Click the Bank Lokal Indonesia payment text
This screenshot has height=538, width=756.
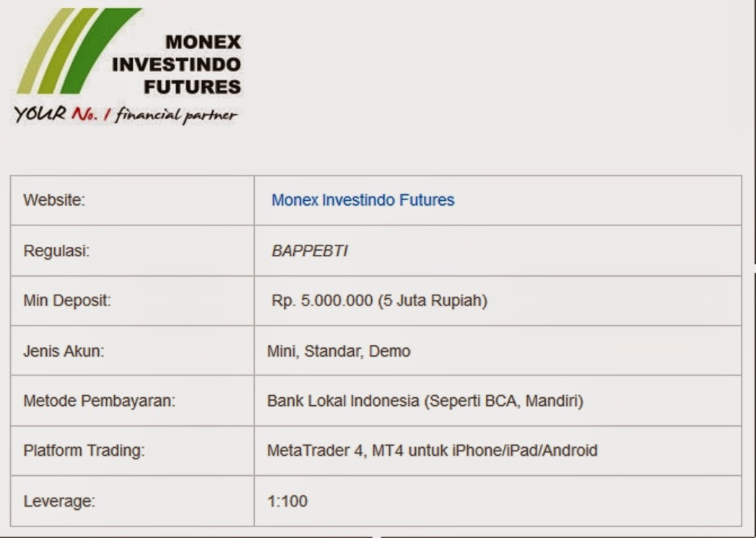(425, 401)
